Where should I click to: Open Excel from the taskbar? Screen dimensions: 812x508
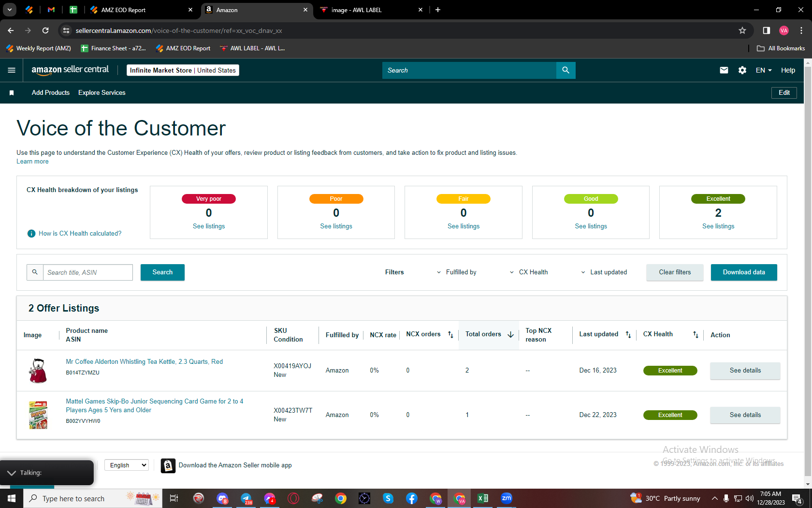(x=483, y=498)
